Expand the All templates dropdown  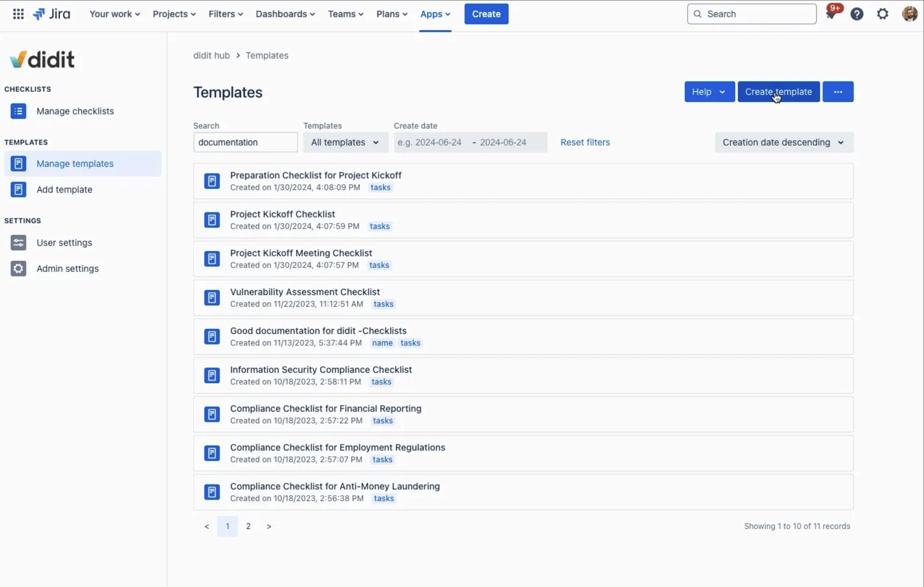tap(345, 143)
